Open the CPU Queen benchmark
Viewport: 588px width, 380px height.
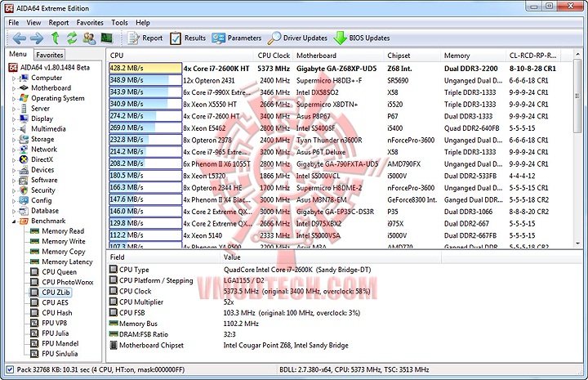tap(60, 272)
